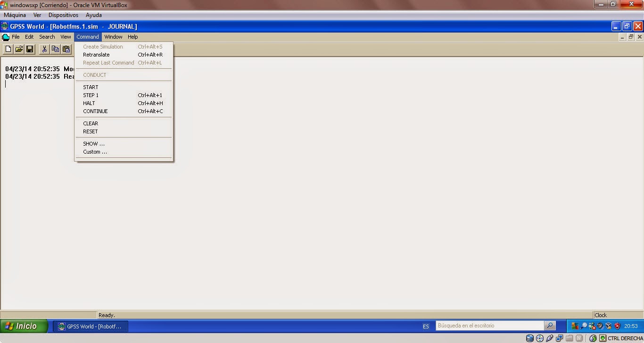Open the Help menu

[133, 37]
